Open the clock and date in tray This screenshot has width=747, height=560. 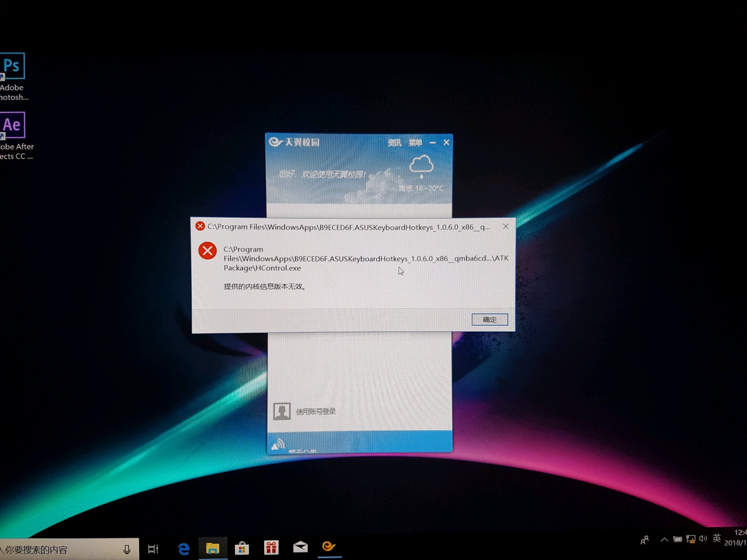pyautogui.click(x=735, y=538)
